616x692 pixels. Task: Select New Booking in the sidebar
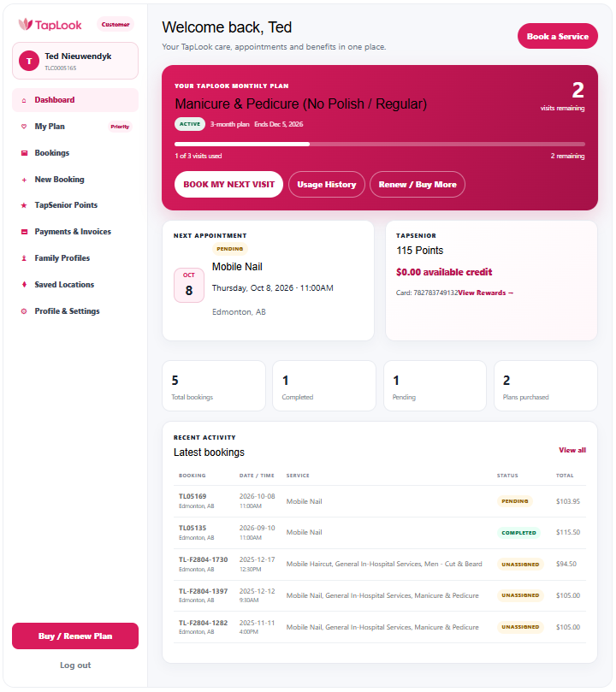pos(75,180)
